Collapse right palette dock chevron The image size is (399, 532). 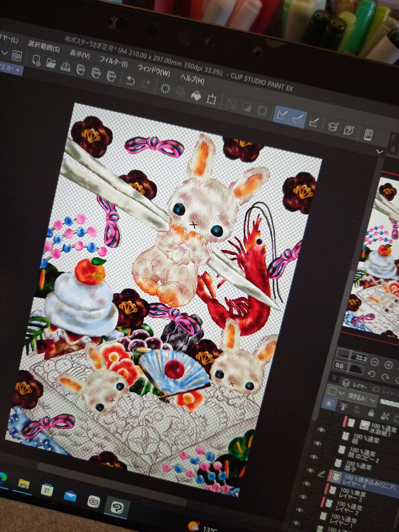pyautogui.click(x=379, y=152)
